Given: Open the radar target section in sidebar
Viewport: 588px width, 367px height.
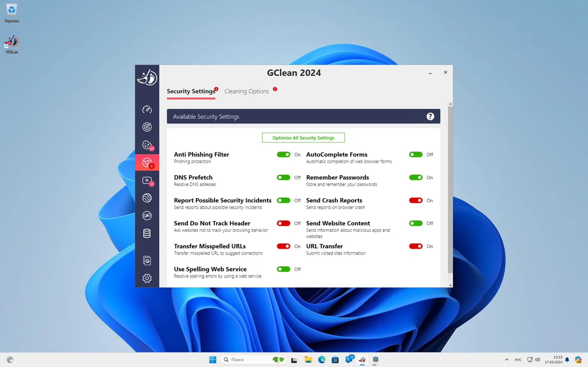Looking at the screenshot, I should point(147,127).
